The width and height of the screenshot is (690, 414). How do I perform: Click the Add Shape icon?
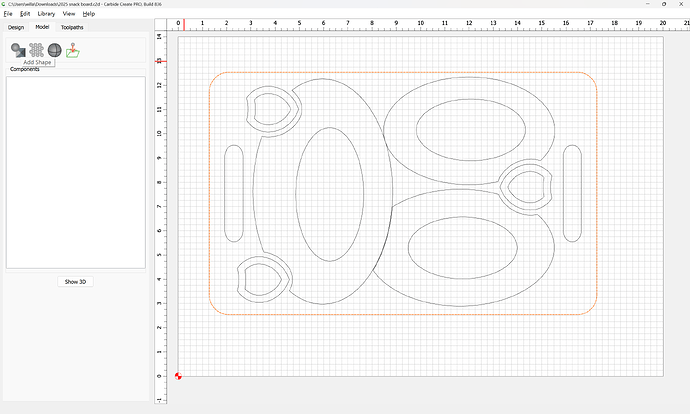(x=18, y=49)
